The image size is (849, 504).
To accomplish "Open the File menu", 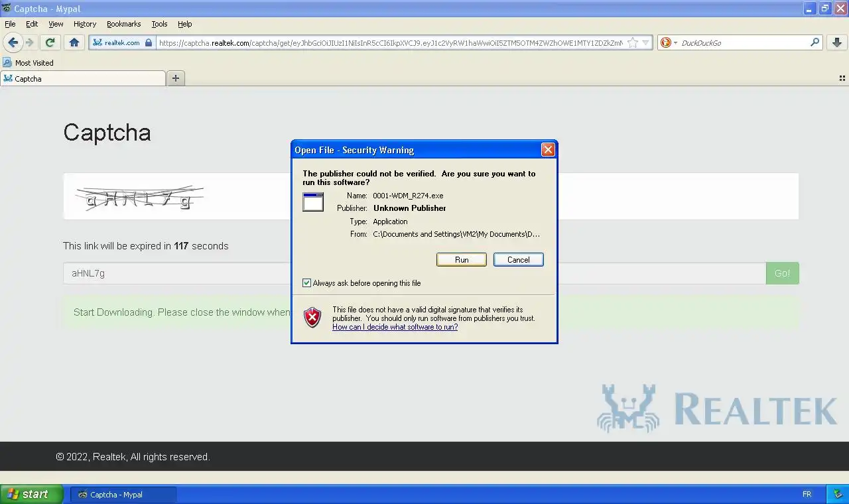I will pyautogui.click(x=10, y=24).
